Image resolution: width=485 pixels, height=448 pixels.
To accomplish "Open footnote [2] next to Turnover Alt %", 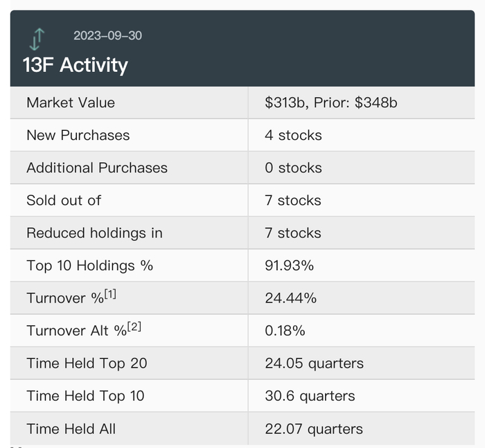I will tap(134, 327).
